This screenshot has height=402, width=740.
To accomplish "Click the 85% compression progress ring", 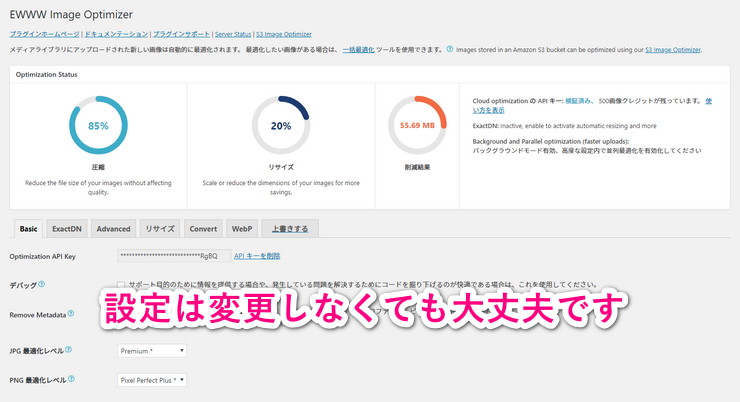I will point(98,126).
